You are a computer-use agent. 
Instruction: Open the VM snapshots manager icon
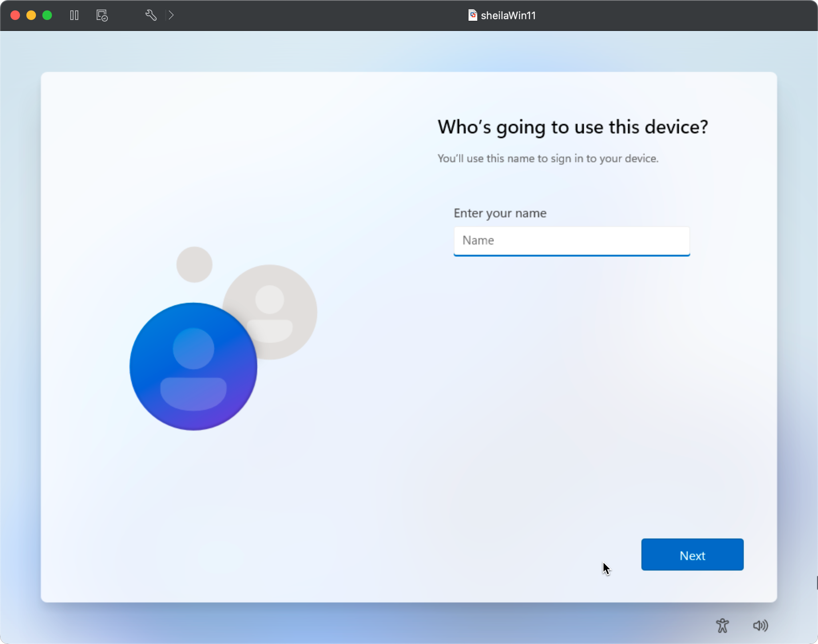pyautogui.click(x=102, y=15)
